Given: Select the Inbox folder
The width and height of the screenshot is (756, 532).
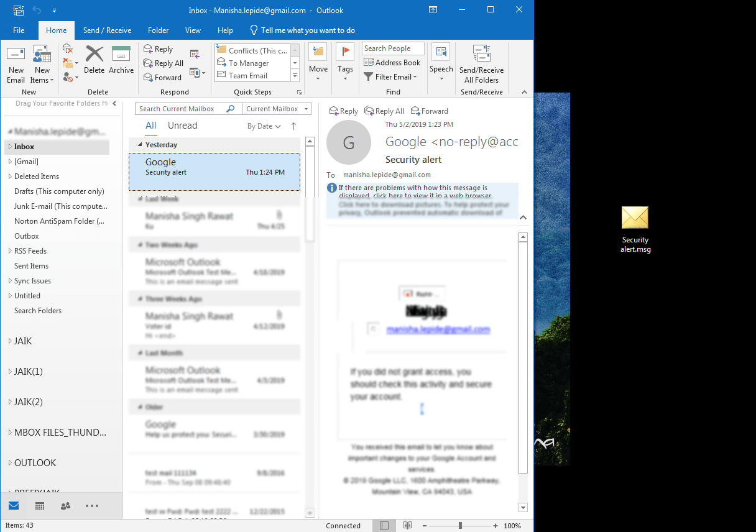Looking at the screenshot, I should (57, 147).
